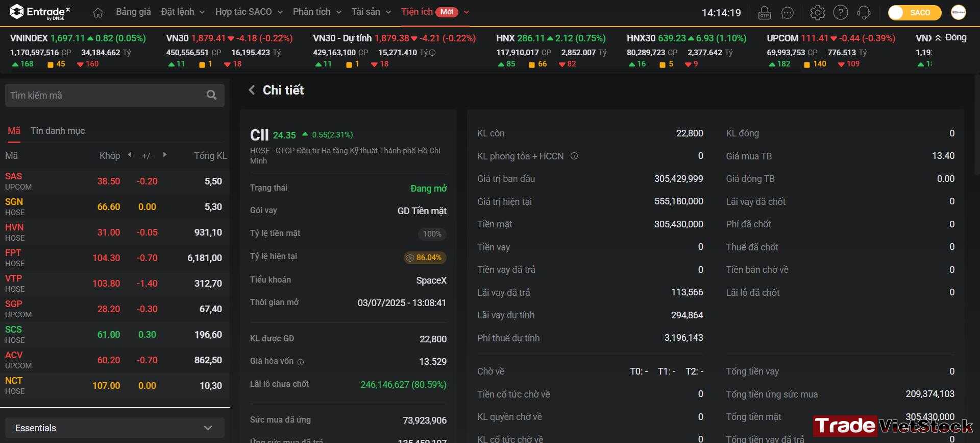Open the Bảng giá menu item
980x443 pixels.
coord(133,12)
